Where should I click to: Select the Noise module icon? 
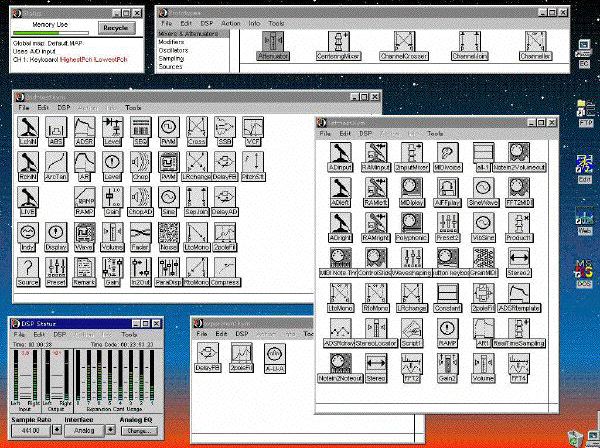169,237
